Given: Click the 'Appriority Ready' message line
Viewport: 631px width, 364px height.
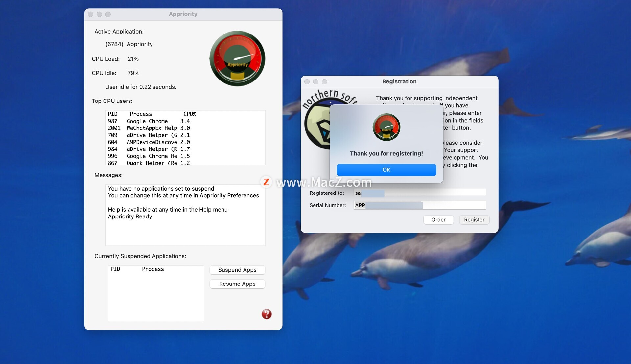Looking at the screenshot, I should click(x=130, y=216).
